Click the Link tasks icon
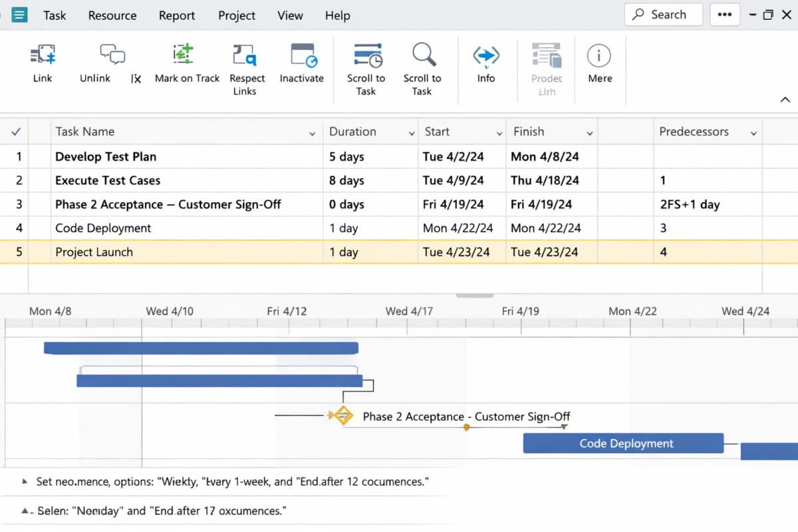The image size is (798, 532). click(x=43, y=55)
